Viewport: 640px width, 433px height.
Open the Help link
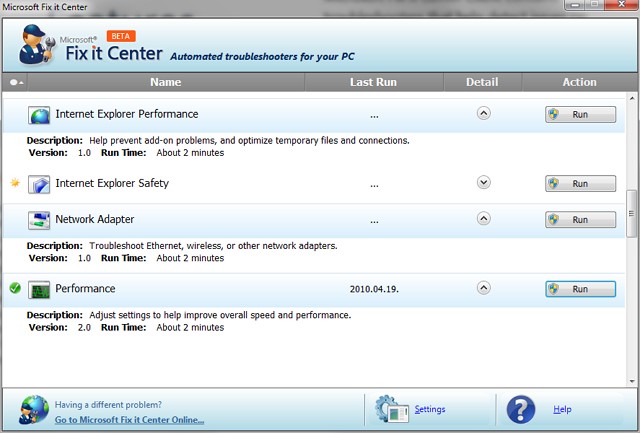tap(562, 409)
